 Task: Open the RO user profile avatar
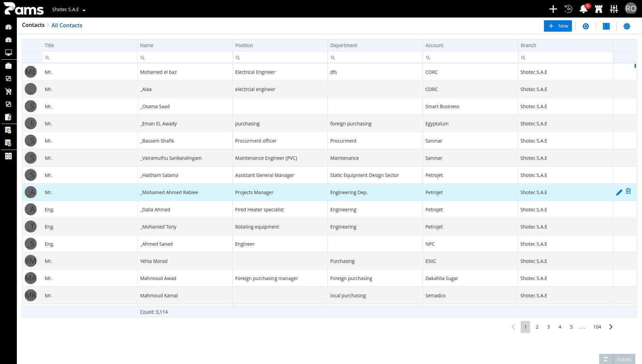click(x=631, y=9)
